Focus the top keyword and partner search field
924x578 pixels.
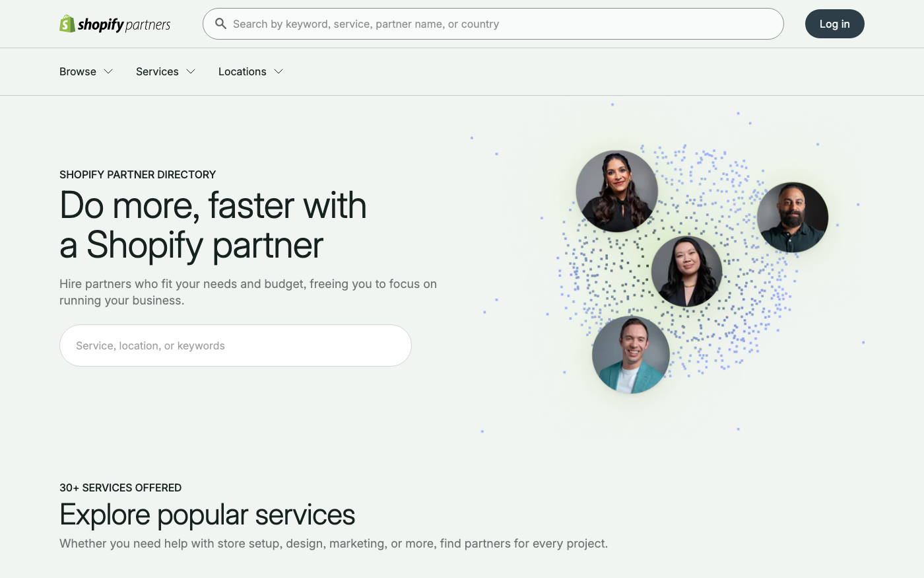[493, 24]
